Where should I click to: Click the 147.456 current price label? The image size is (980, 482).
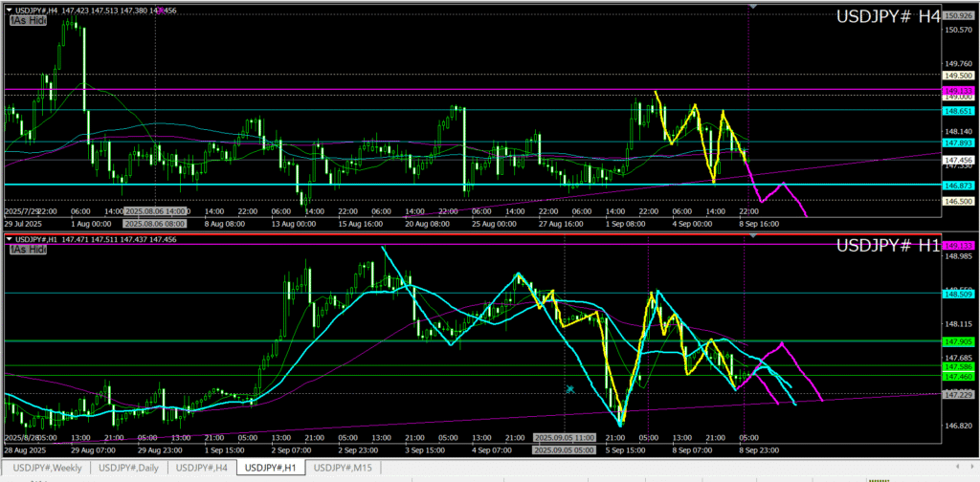958,161
